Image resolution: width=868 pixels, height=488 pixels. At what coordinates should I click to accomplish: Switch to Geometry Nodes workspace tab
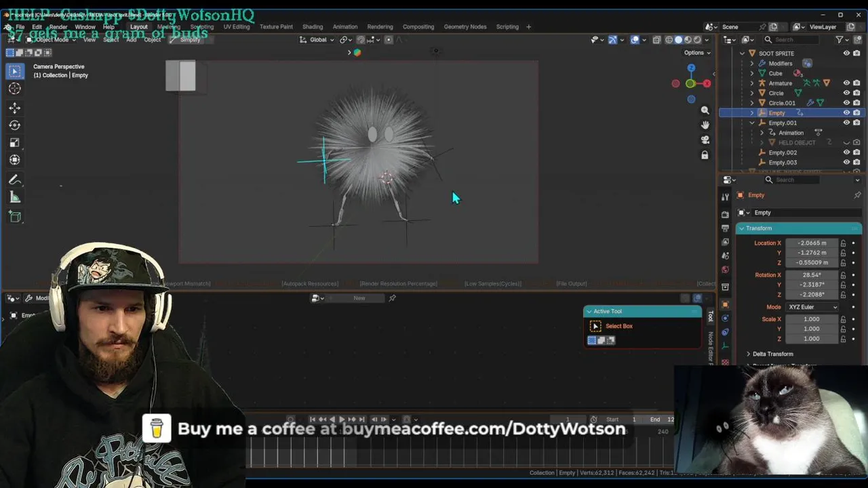[465, 27]
